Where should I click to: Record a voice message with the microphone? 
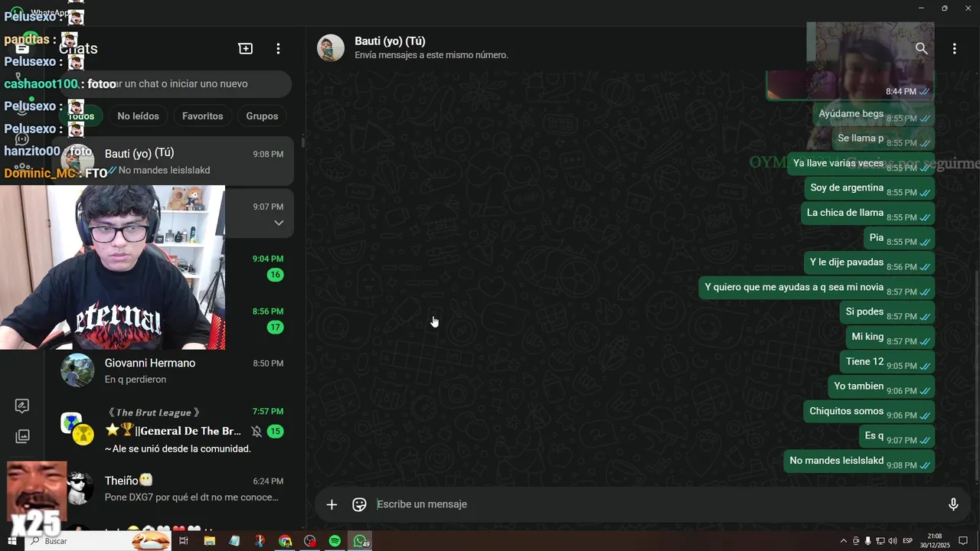tap(953, 504)
